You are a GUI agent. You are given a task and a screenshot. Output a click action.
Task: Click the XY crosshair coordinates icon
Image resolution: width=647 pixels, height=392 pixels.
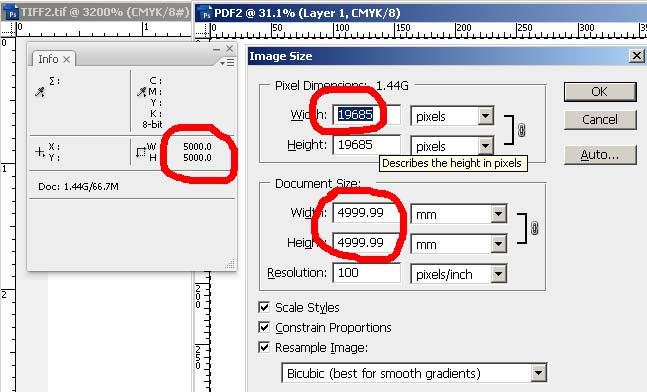[x=40, y=152]
